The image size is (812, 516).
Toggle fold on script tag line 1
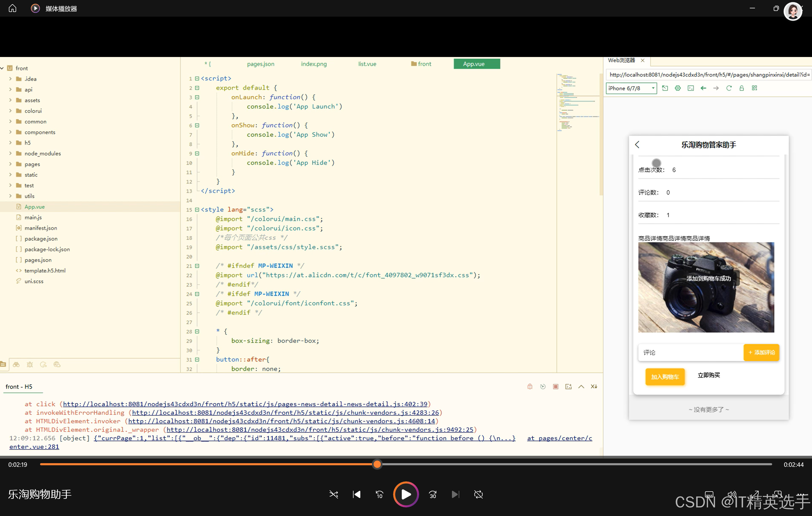click(x=197, y=79)
